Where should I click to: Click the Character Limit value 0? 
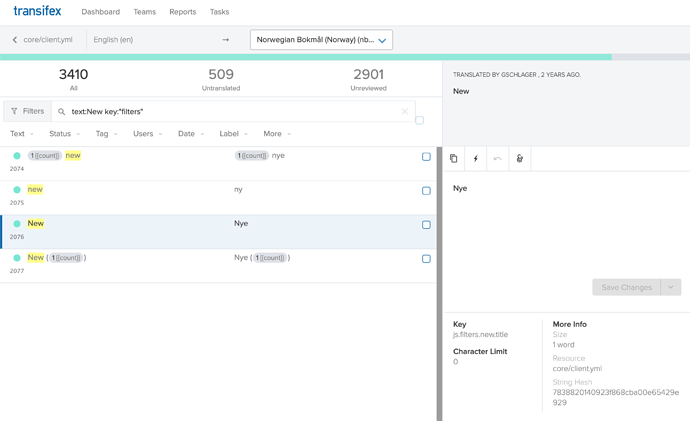455,362
